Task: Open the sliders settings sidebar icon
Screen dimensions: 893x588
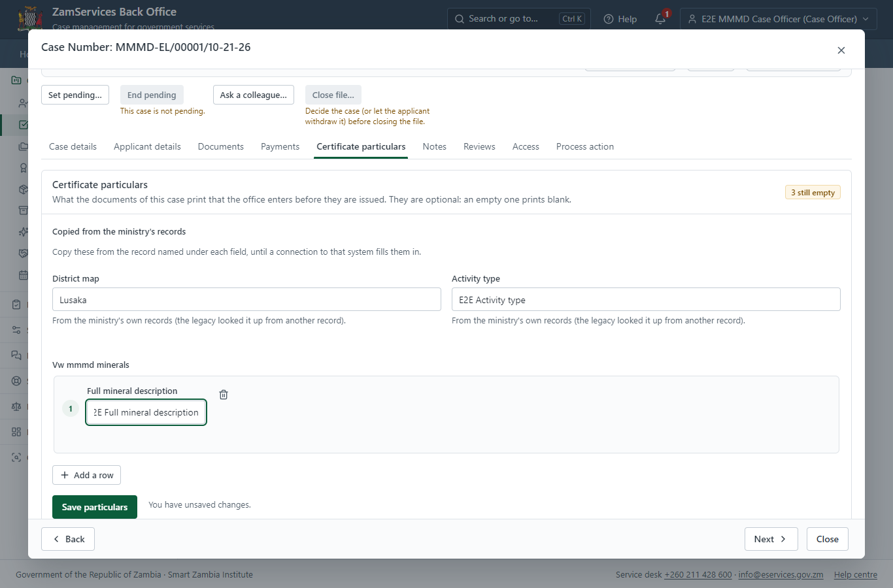Action: tap(16, 330)
